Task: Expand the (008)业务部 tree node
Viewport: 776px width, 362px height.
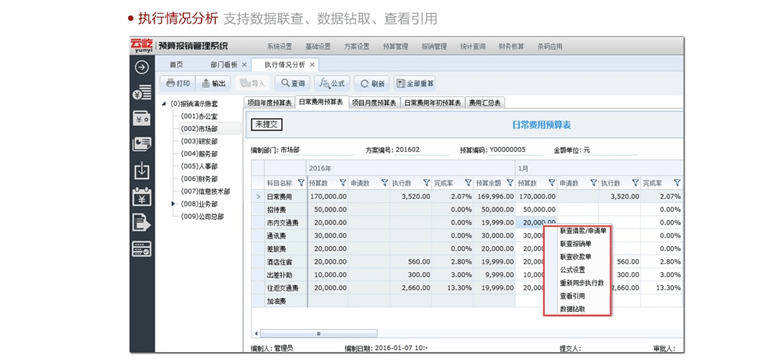Action: tap(174, 204)
